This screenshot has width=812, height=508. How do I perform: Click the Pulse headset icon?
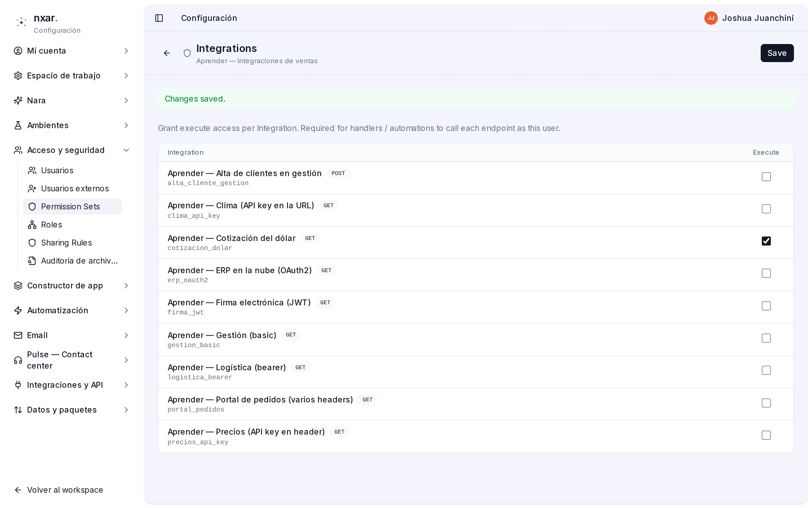18,360
